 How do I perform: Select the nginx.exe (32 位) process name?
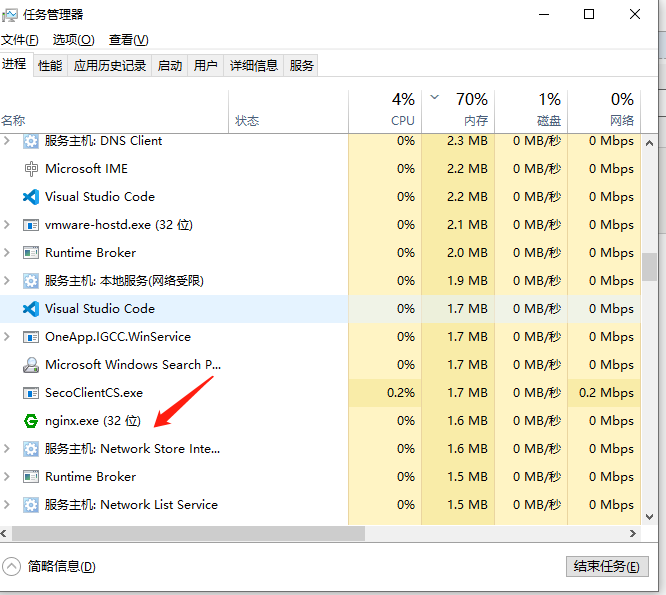[x=93, y=421]
